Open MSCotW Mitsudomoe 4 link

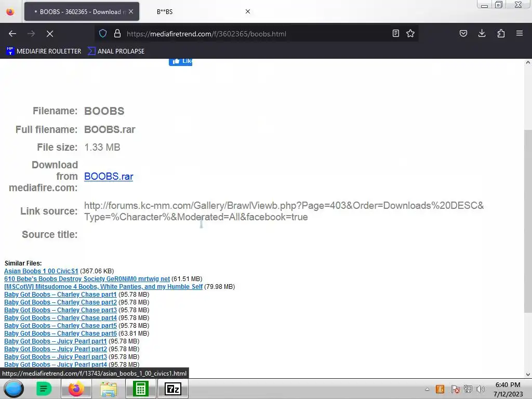[x=103, y=287]
